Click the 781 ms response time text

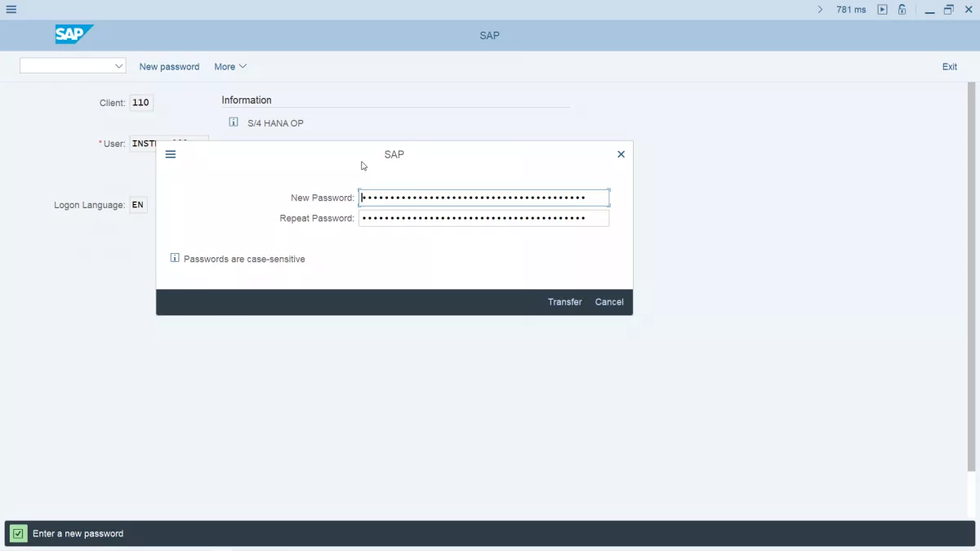point(852,10)
